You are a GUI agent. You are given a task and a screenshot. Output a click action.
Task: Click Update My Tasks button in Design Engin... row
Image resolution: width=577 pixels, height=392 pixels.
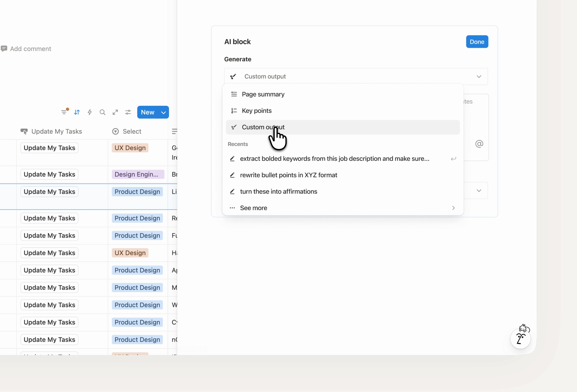tap(49, 174)
